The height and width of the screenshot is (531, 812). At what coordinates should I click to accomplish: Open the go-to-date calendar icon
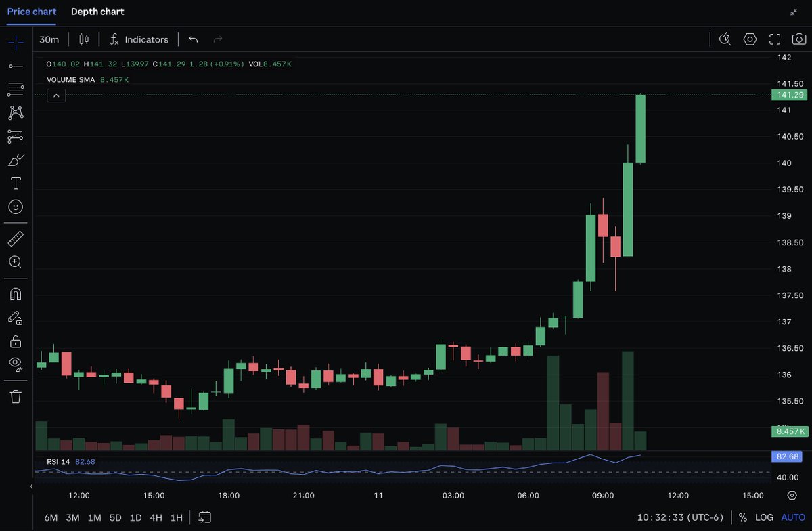coord(204,517)
